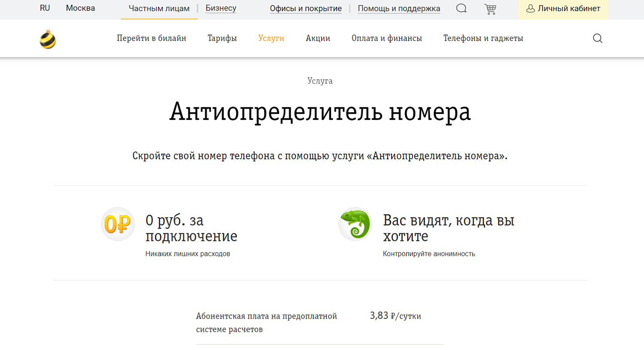
Task: Open the Тарифы menu item
Action: pyautogui.click(x=222, y=38)
